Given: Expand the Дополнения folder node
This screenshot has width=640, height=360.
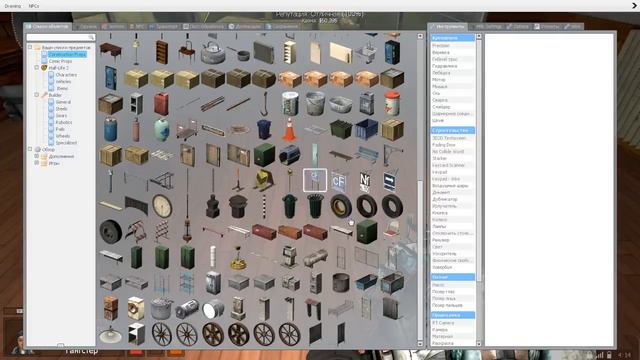Looking at the screenshot, I should pyautogui.click(x=37, y=156).
